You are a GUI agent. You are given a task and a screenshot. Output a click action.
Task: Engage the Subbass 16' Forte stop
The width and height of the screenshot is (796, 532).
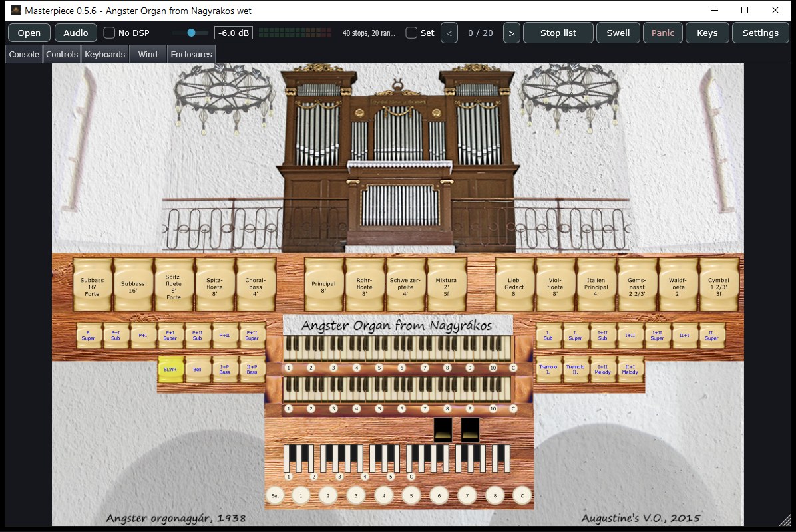point(92,285)
